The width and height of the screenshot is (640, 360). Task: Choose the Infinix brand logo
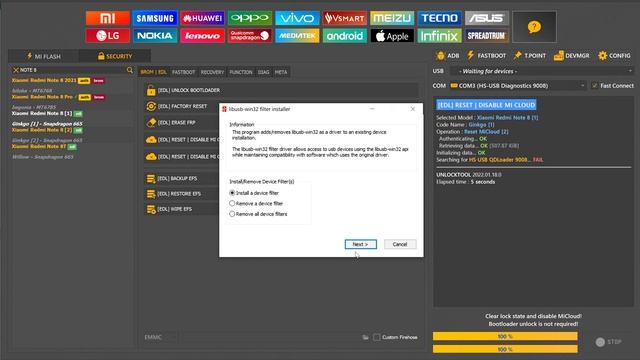pos(439,36)
